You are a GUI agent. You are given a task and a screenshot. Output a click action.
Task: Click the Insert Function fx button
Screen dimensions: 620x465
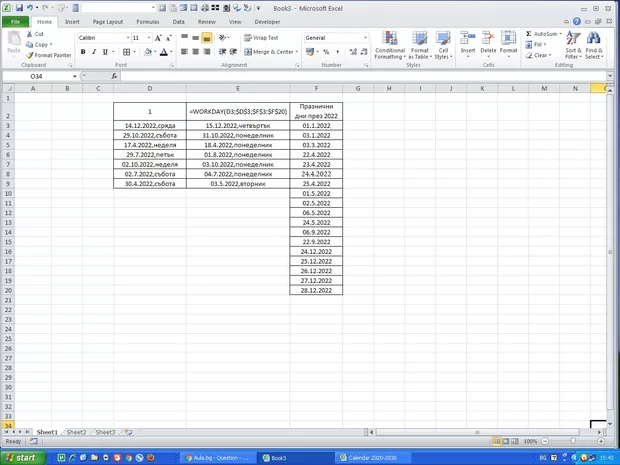tap(114, 76)
